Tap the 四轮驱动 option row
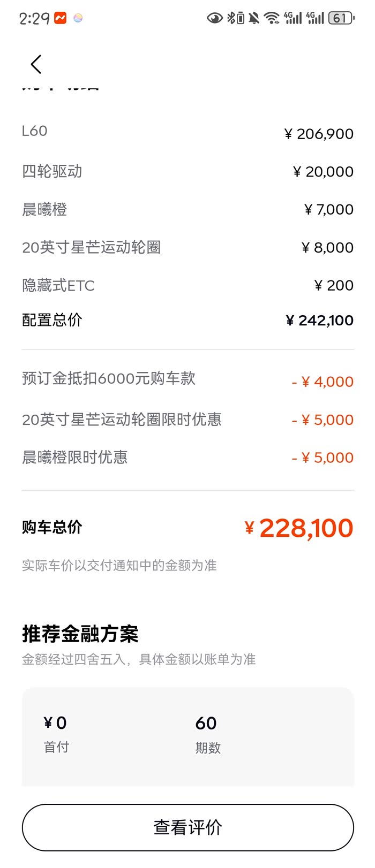This screenshot has width=375, height=868. coord(187,171)
